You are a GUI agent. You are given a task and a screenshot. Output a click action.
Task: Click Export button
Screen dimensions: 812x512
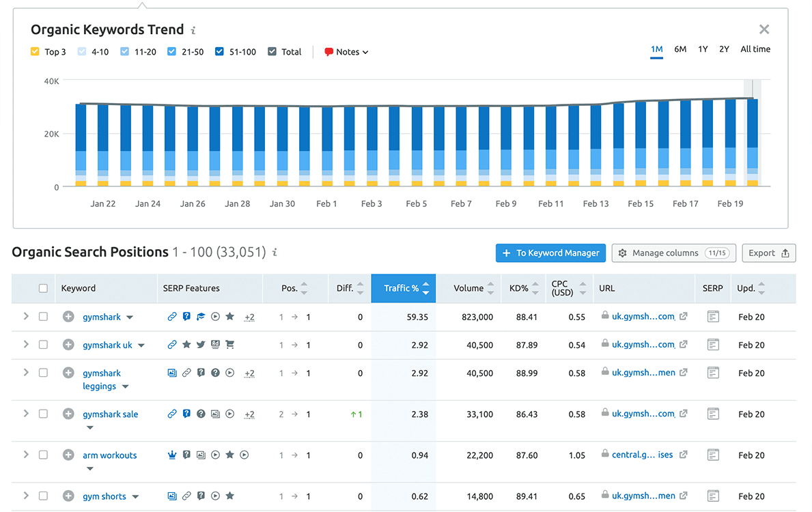[x=768, y=253]
